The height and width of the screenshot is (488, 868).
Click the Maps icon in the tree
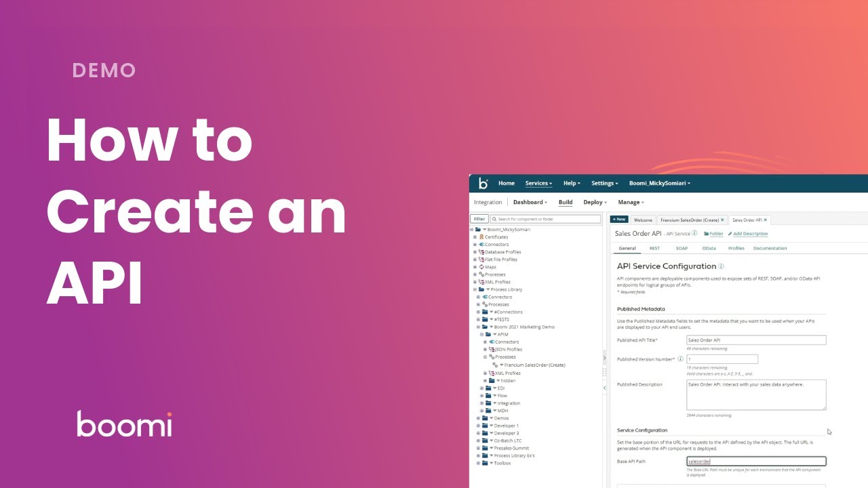tap(481, 267)
